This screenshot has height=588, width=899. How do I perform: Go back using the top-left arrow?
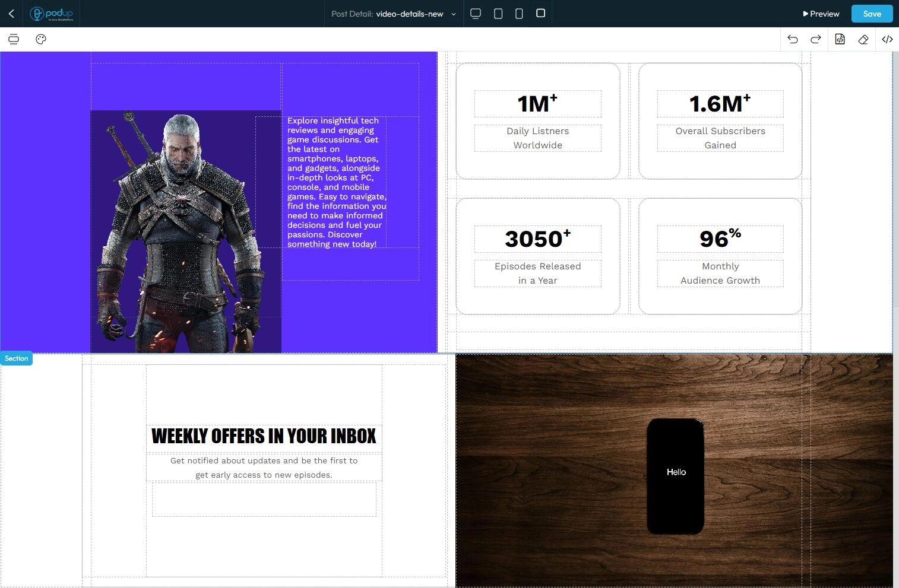click(x=11, y=14)
